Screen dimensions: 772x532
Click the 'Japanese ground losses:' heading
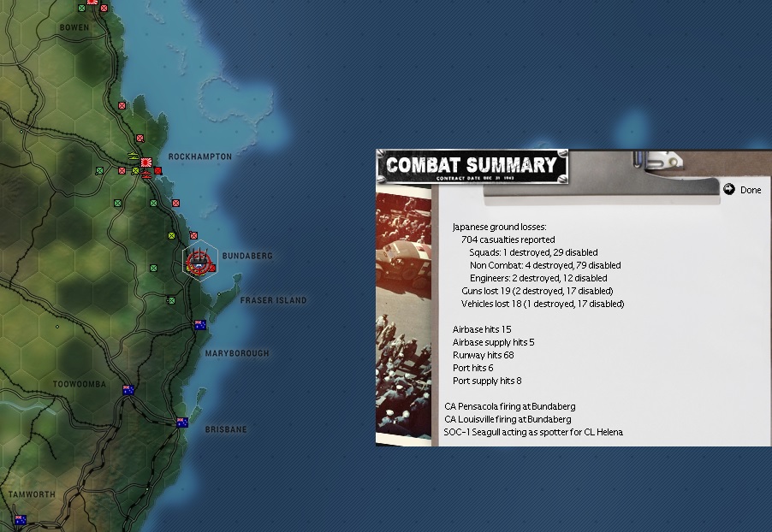click(x=499, y=227)
